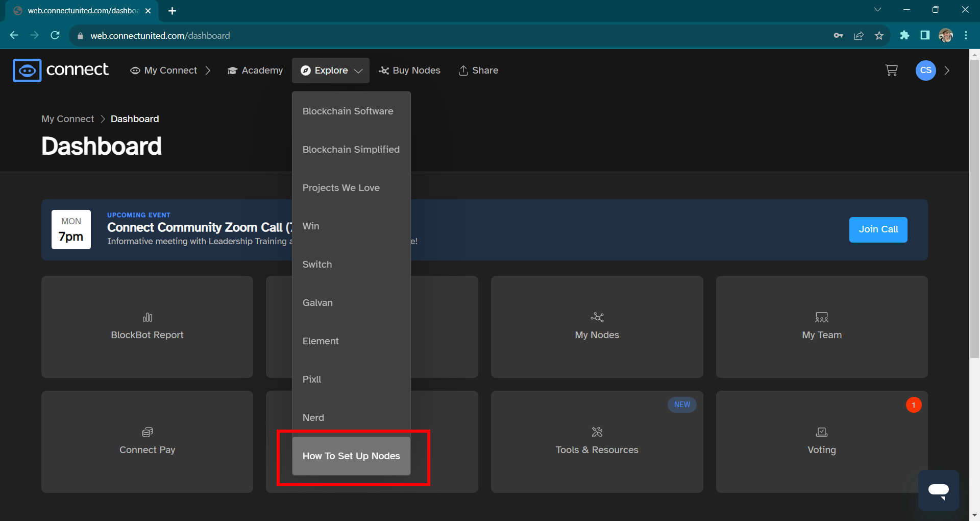This screenshot has width=980, height=521.
Task: Click the BlockBot Report chart icon
Action: (x=148, y=317)
